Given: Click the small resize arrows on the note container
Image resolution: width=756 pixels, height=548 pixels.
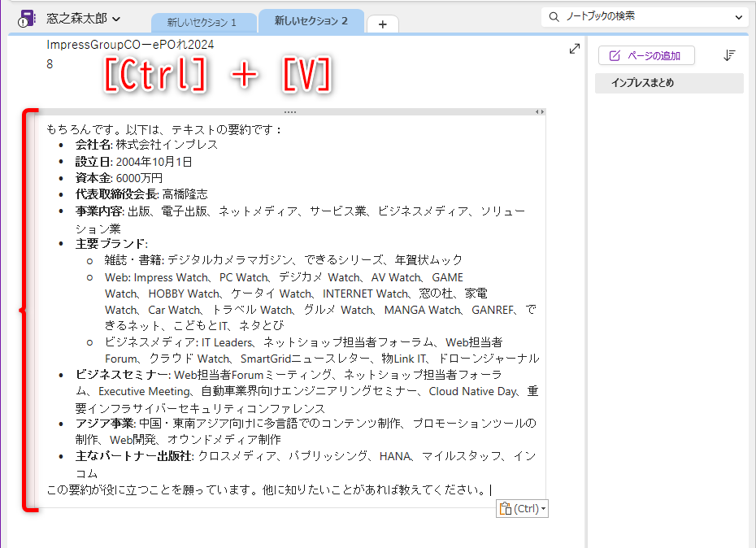Looking at the screenshot, I should point(539,111).
